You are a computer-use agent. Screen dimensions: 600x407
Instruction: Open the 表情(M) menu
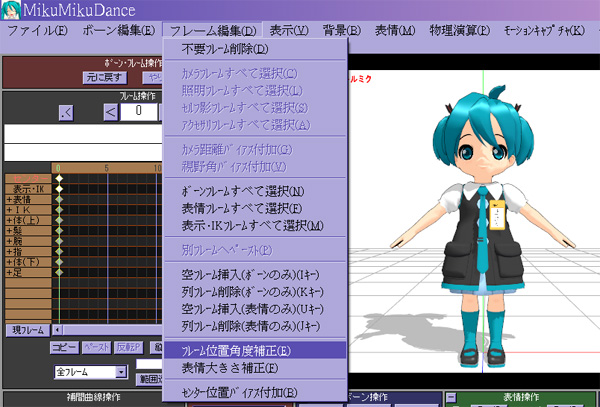(x=395, y=30)
